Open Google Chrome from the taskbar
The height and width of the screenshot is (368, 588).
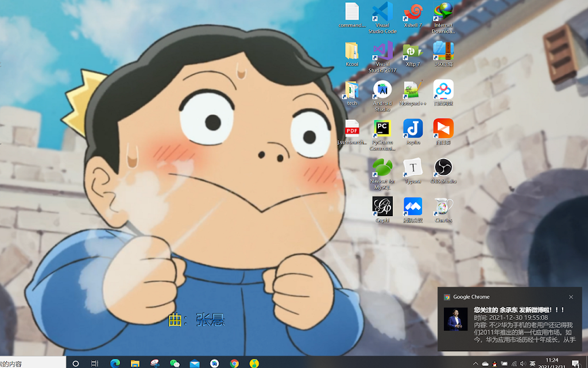point(234,363)
